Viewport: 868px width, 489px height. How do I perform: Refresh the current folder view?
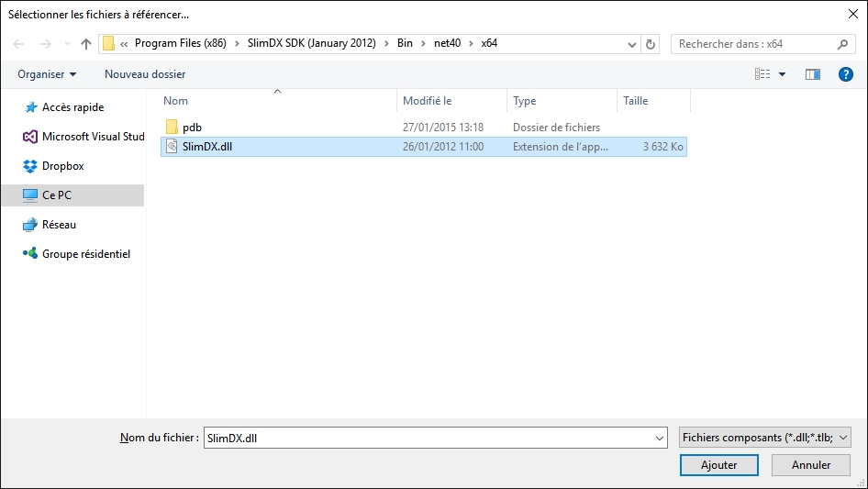(x=651, y=44)
